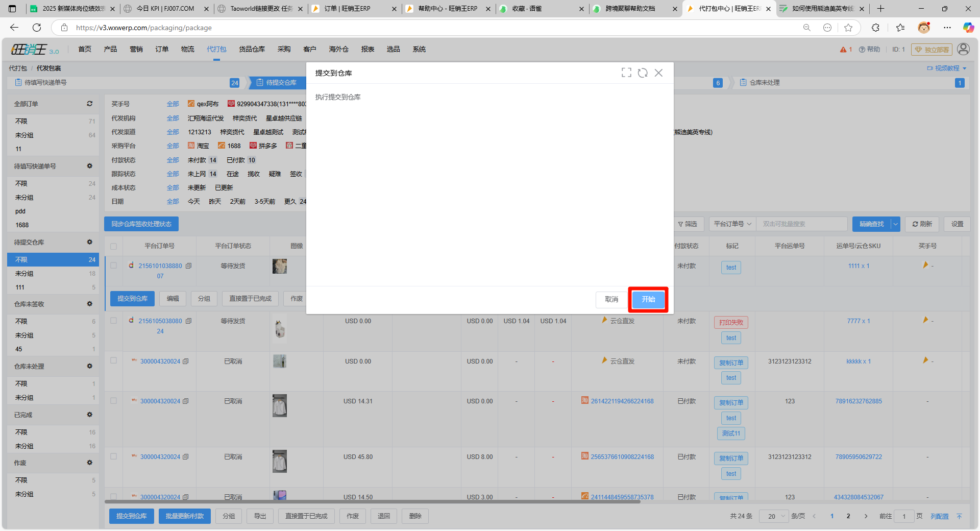Refresh the 提交到仓库 dialog
Image resolution: width=980 pixels, height=531 pixels.
[x=643, y=73]
